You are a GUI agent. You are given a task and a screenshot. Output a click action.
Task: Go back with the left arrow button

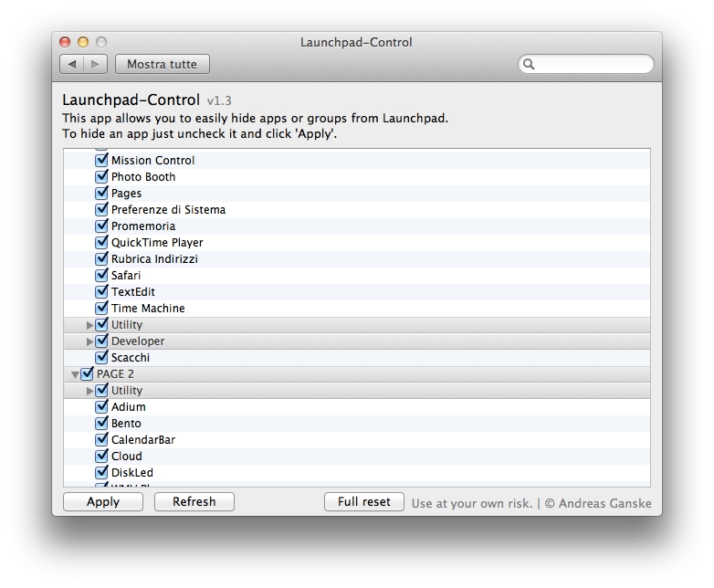[72, 64]
